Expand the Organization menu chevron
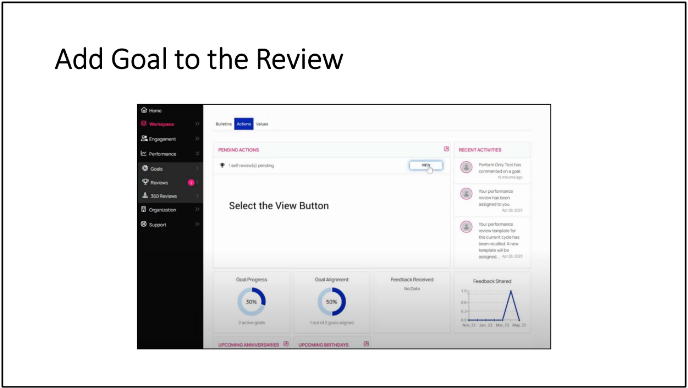 coord(197,209)
